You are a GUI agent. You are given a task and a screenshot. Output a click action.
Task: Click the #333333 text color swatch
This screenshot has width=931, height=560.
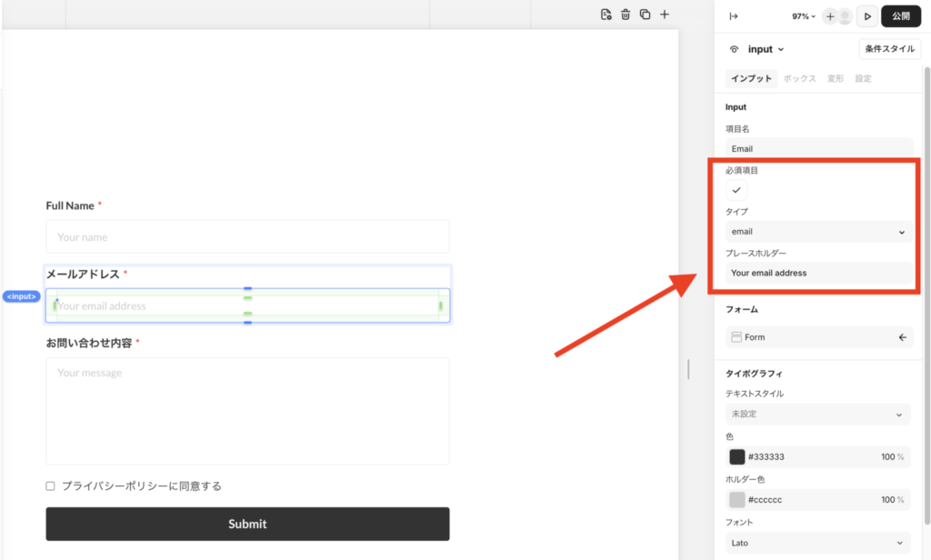tap(736, 457)
